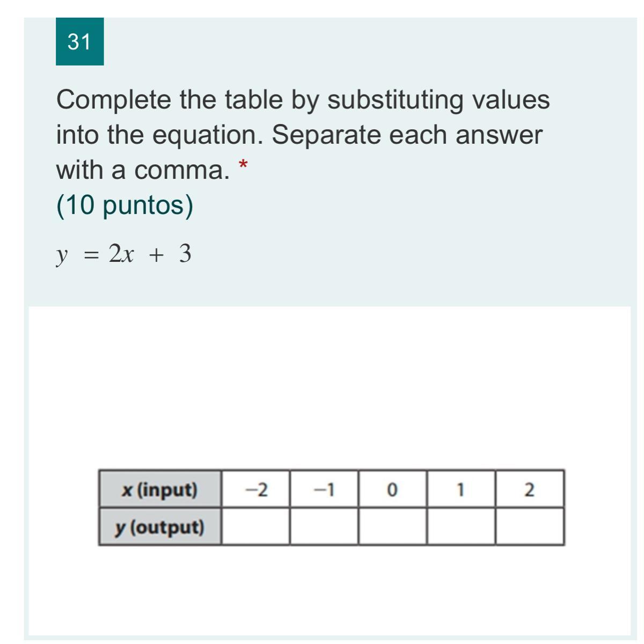Click the empty output cell under 0
Viewport: 644px width, 644px height.
392,527
